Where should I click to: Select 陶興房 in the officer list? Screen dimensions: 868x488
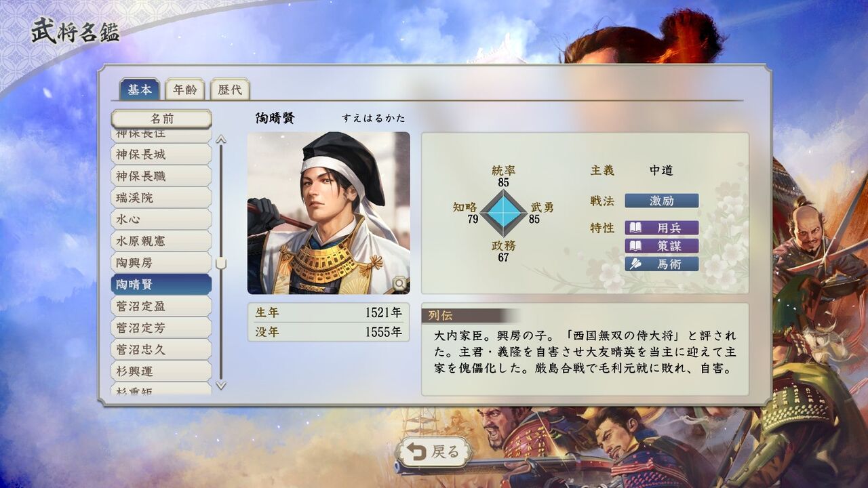(x=161, y=263)
